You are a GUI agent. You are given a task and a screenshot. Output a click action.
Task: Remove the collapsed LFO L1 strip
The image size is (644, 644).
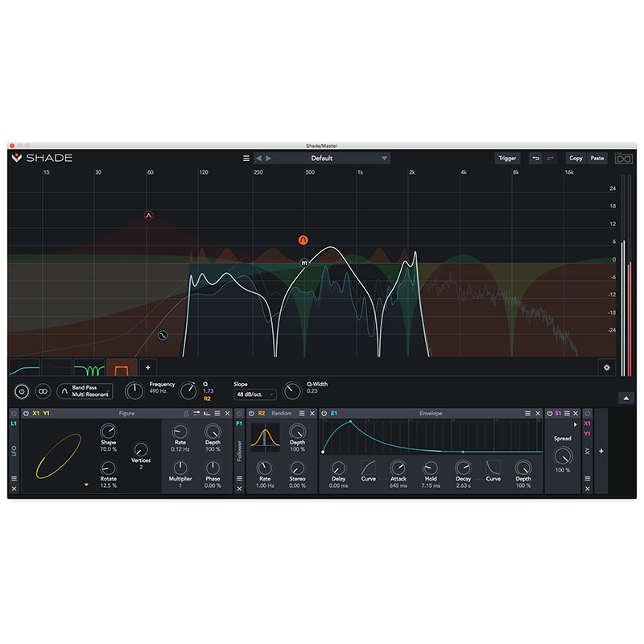pyautogui.click(x=14, y=489)
